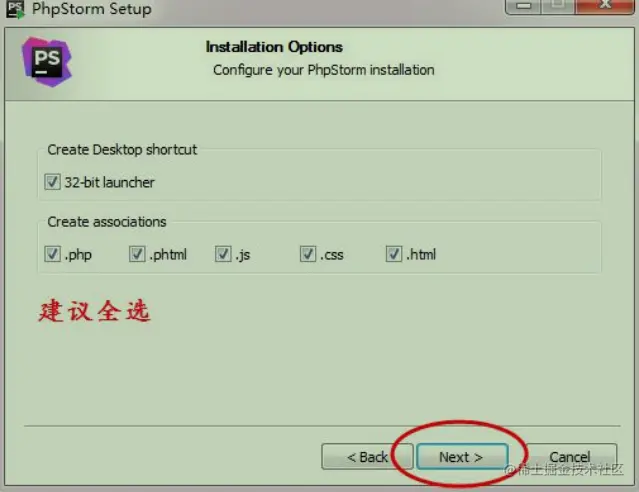Image resolution: width=639 pixels, height=492 pixels.
Task: Click the Create Desktop shortcut group label
Action: click(122, 150)
